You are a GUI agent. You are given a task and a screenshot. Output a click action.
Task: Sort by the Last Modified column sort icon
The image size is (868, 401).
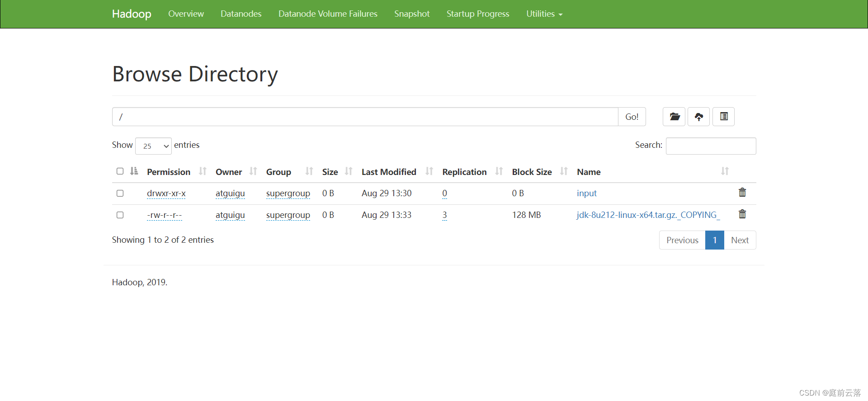(429, 171)
